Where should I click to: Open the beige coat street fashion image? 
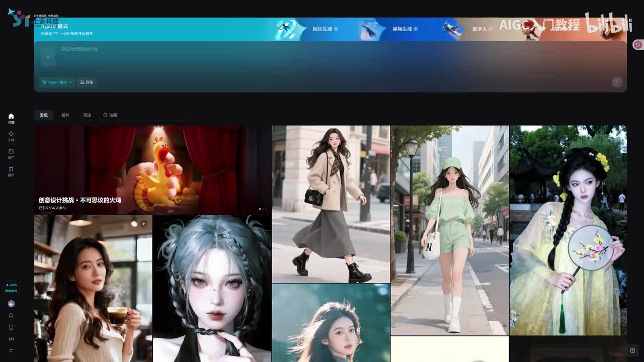tap(331, 204)
